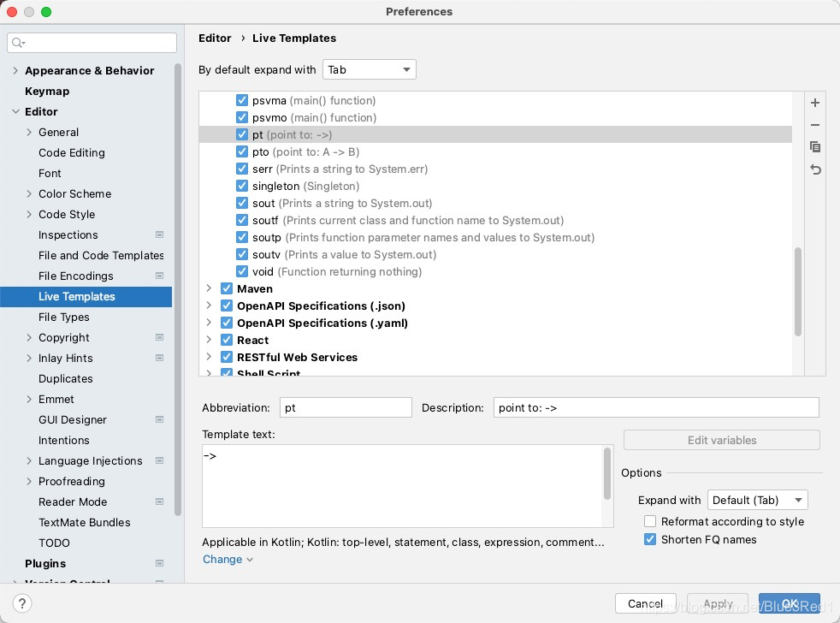This screenshot has width=840, height=623.
Task: Confirm preferences with OK button
Action: pos(790,603)
